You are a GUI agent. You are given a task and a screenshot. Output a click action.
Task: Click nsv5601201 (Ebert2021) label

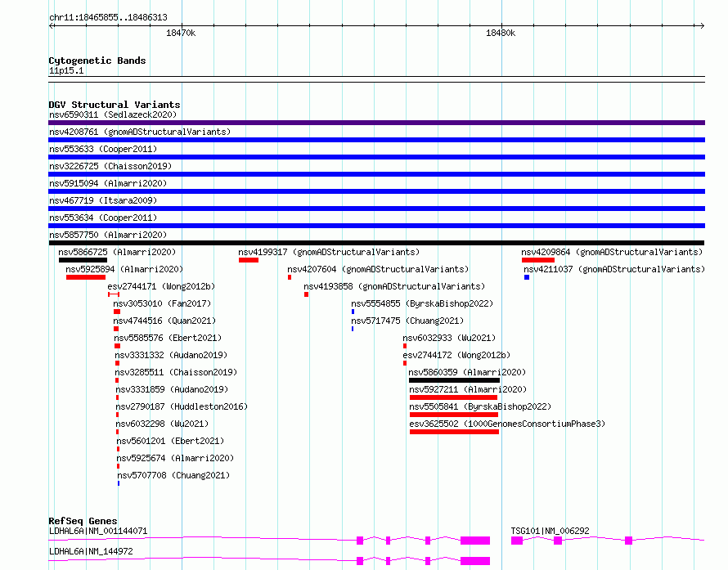(x=170, y=441)
